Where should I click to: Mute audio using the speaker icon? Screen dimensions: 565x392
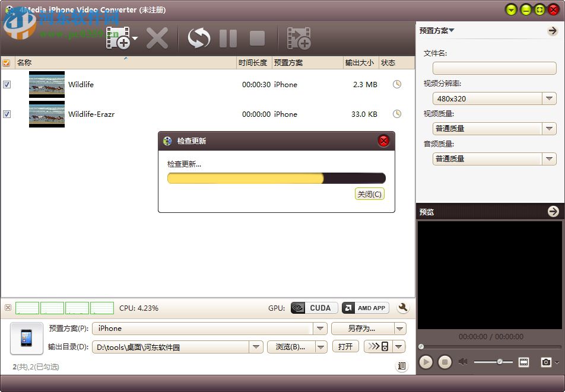point(462,361)
